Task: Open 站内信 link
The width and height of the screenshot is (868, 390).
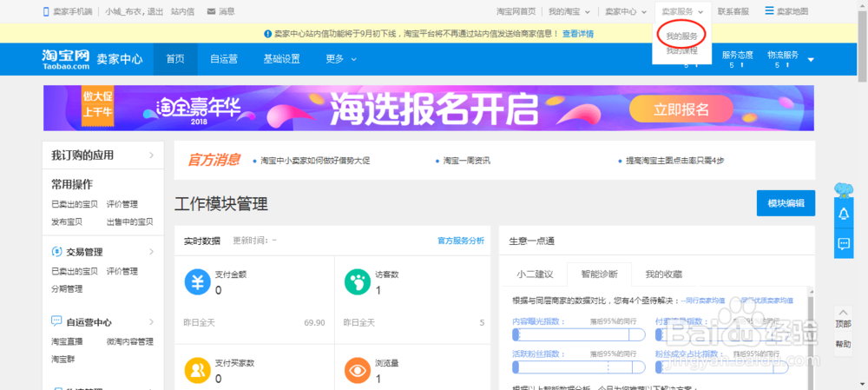Action: coord(182,11)
